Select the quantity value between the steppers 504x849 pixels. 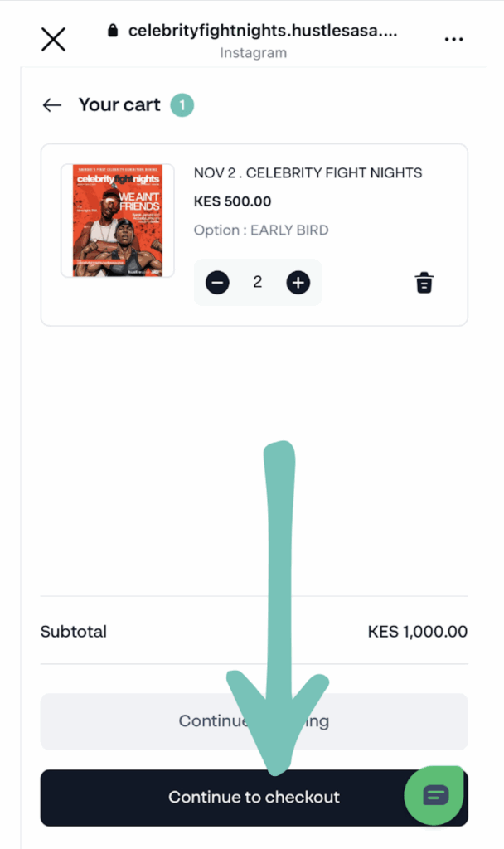coord(258,283)
